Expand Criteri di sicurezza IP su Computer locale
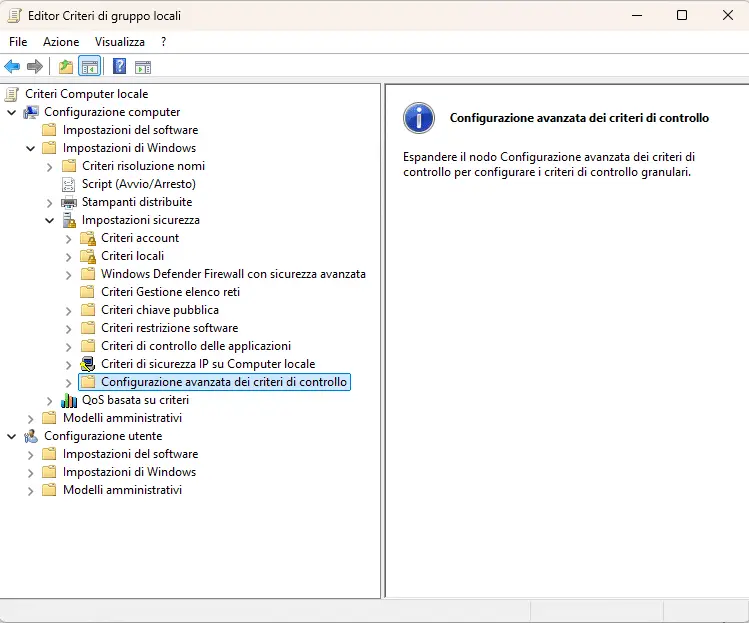The image size is (749, 623). [69, 365]
